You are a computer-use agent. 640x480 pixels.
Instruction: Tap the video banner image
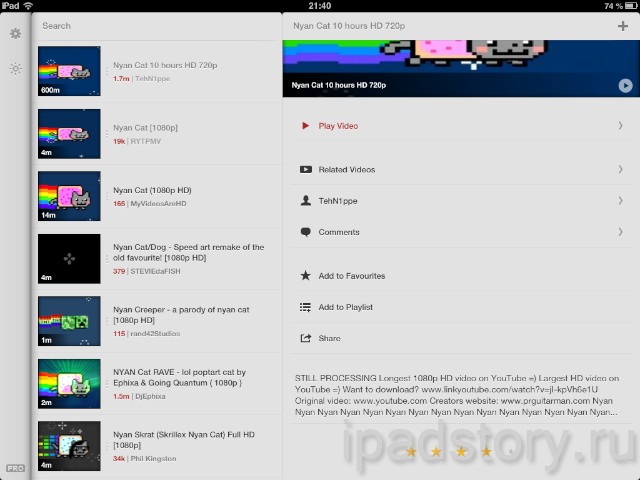[461, 69]
